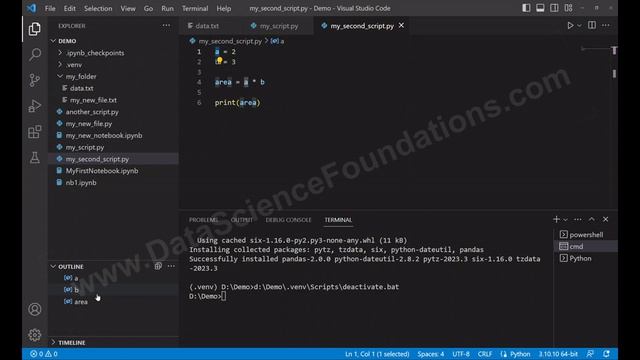Open the Testing flask view

[x=35, y=157]
